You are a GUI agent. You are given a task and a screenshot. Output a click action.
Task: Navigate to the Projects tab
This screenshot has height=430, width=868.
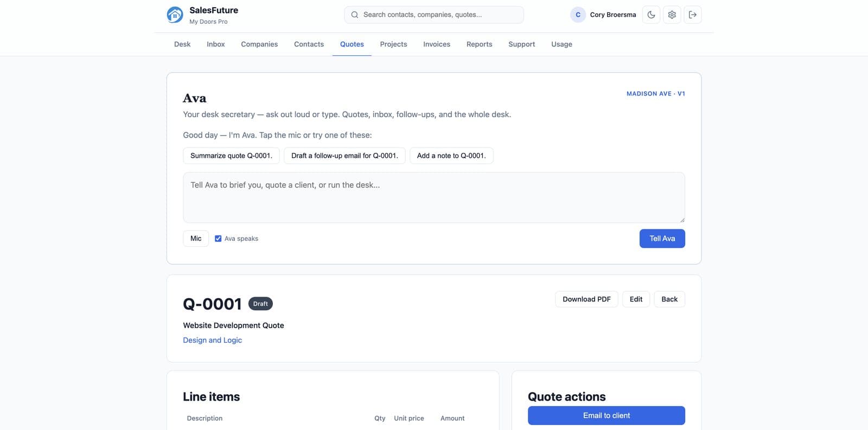point(393,44)
